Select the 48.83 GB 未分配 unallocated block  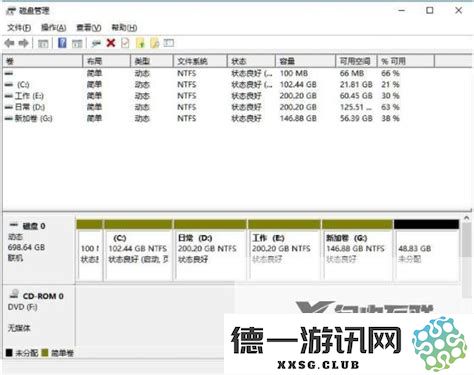pos(426,250)
